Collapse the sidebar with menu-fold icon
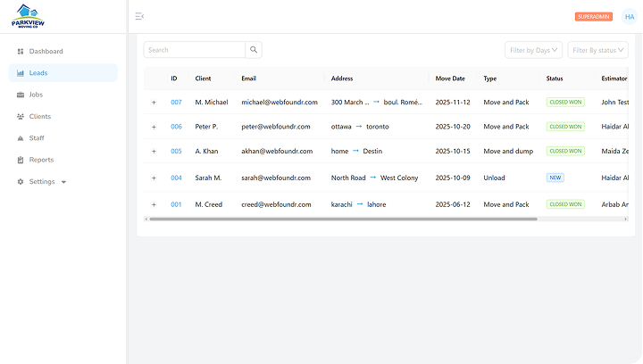This screenshot has width=643, height=364. (x=139, y=16)
